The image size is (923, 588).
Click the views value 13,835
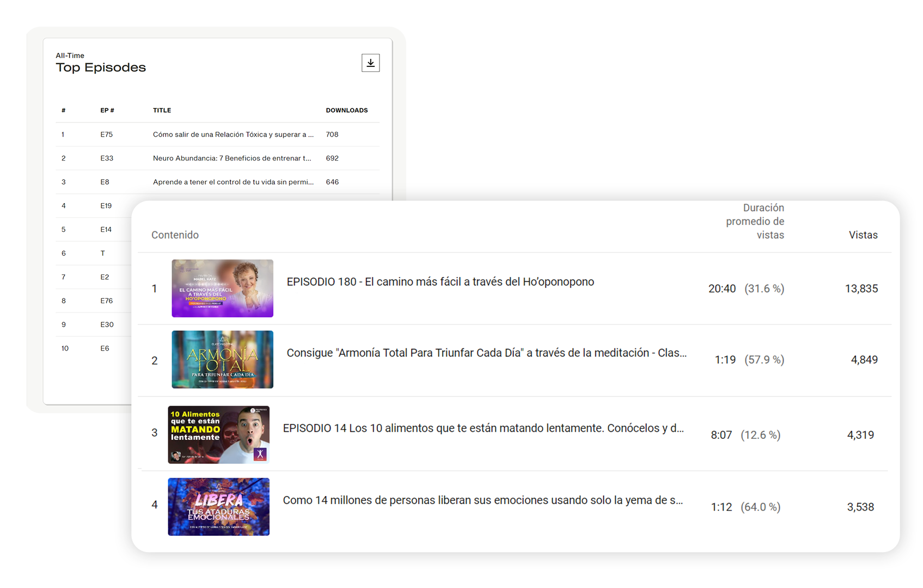point(861,289)
